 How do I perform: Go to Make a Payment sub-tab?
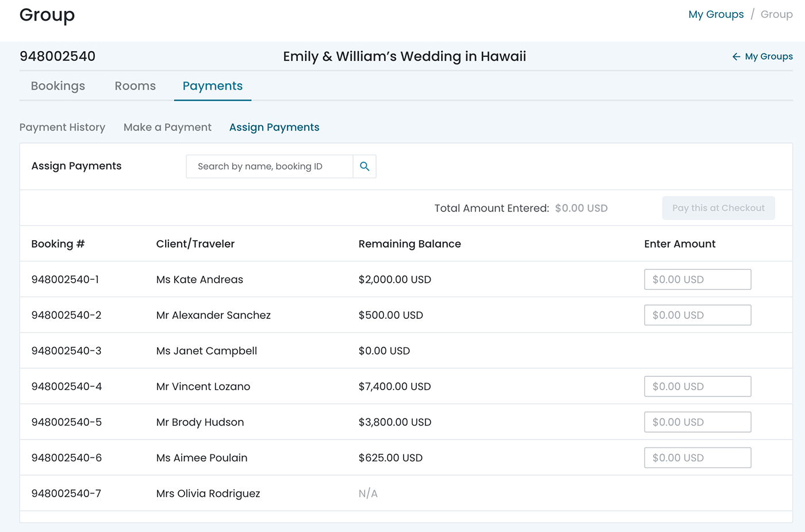tap(167, 128)
